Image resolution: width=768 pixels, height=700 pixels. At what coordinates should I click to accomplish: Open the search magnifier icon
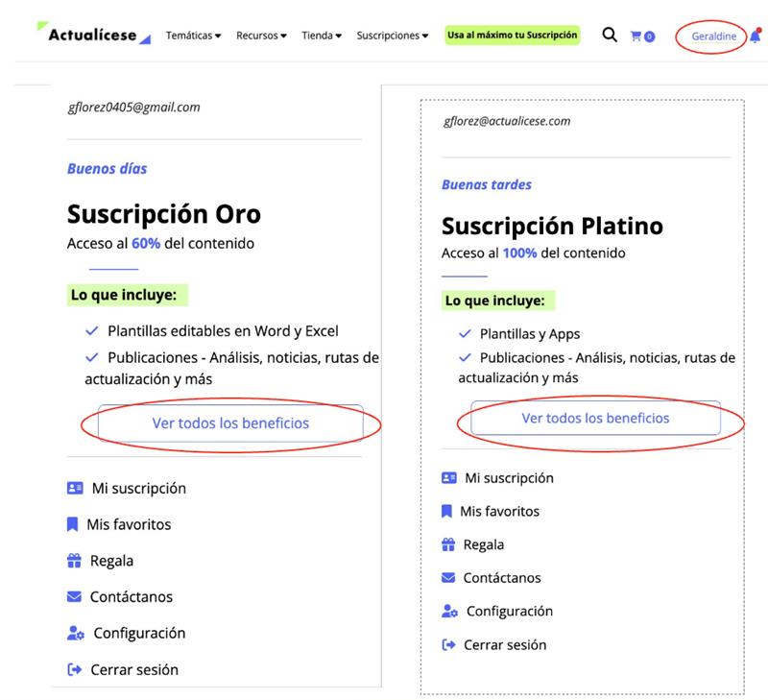[610, 35]
